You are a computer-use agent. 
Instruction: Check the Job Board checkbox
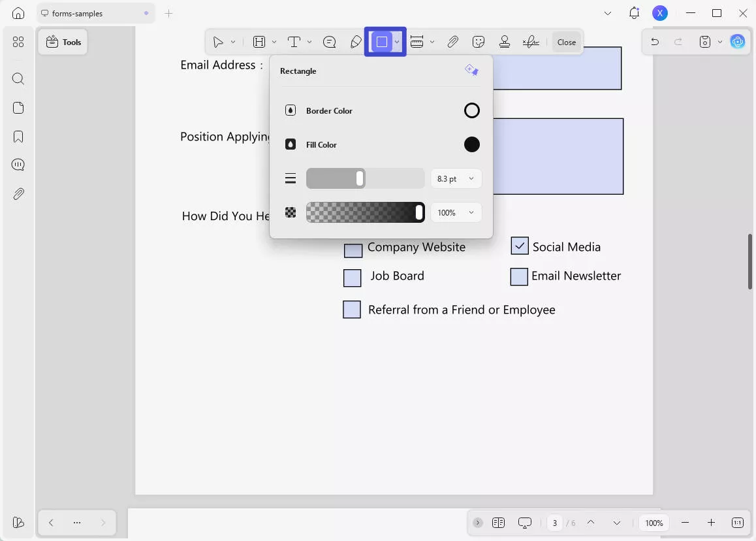(353, 278)
